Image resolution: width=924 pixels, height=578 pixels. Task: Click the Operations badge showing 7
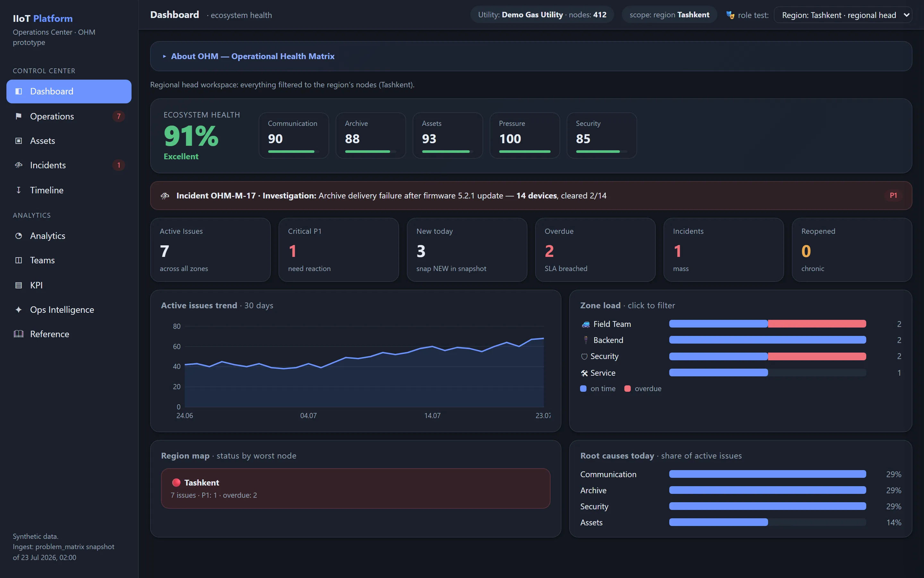118,116
